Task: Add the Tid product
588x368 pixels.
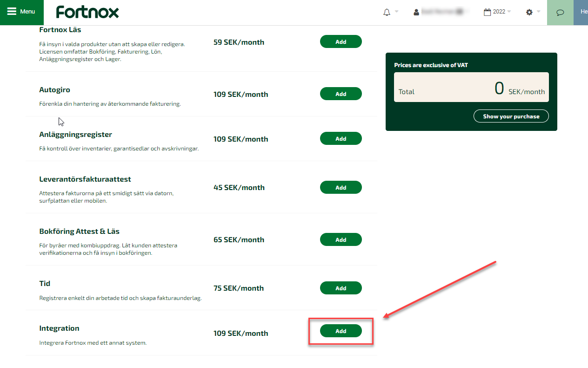Action: [x=341, y=288]
